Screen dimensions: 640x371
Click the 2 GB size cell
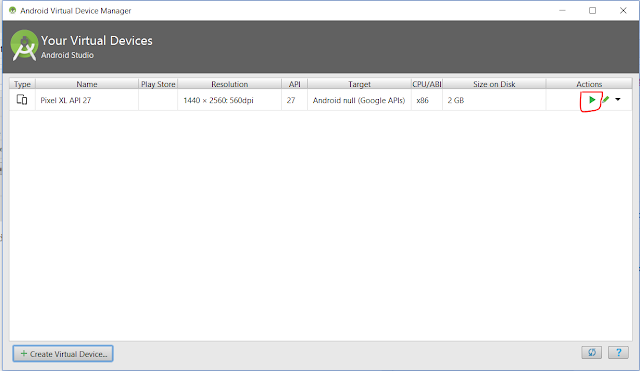[x=494, y=100]
